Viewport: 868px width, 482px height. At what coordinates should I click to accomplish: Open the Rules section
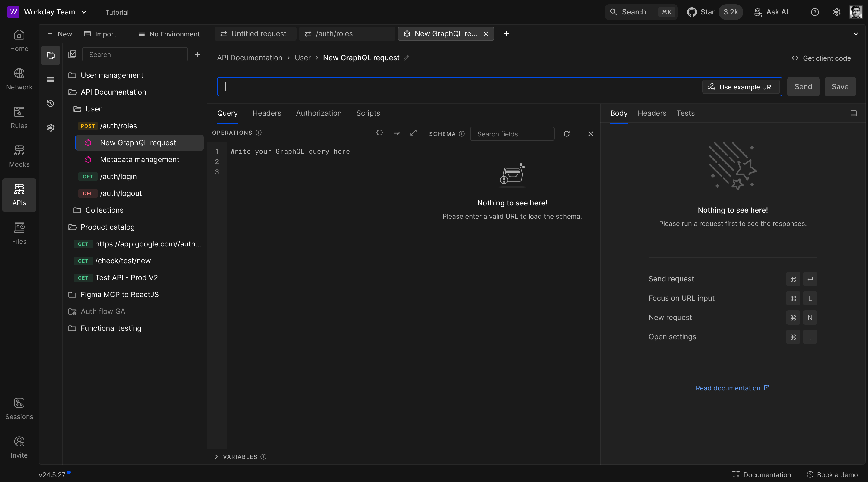click(19, 118)
